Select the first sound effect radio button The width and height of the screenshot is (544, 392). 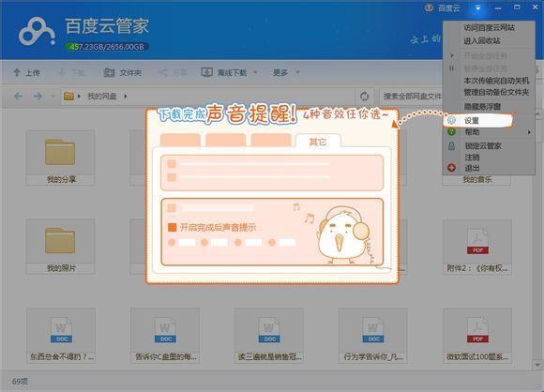coord(172,242)
